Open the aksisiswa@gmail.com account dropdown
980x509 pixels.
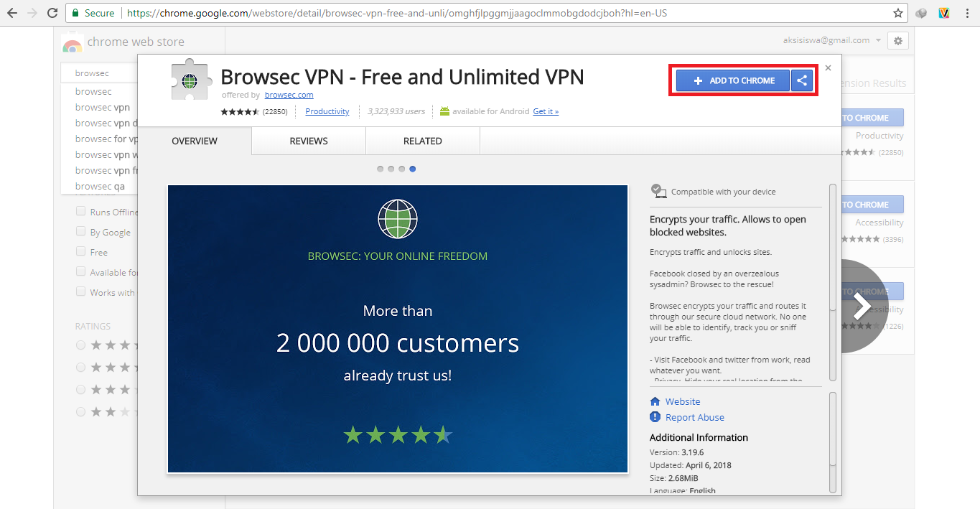831,41
